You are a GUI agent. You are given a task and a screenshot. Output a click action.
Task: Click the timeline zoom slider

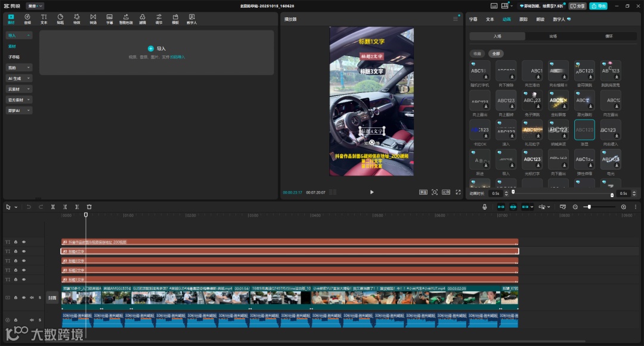click(589, 207)
